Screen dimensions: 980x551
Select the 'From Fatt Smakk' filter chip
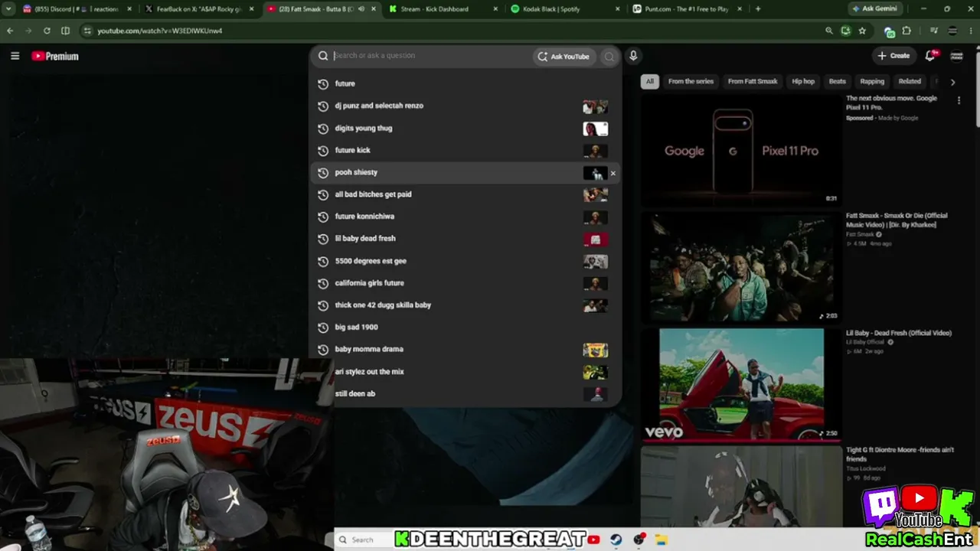point(753,81)
